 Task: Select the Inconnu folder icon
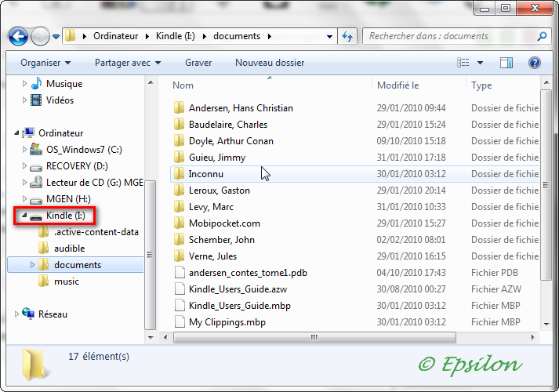coord(180,173)
